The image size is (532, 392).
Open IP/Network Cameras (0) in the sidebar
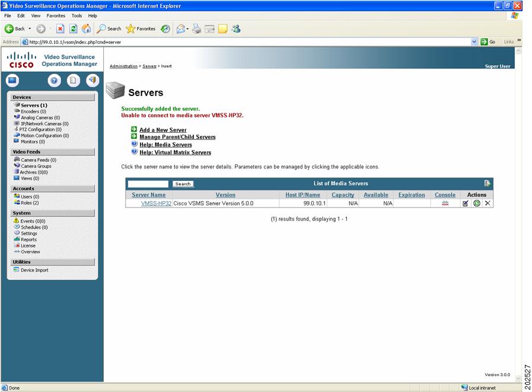point(44,123)
